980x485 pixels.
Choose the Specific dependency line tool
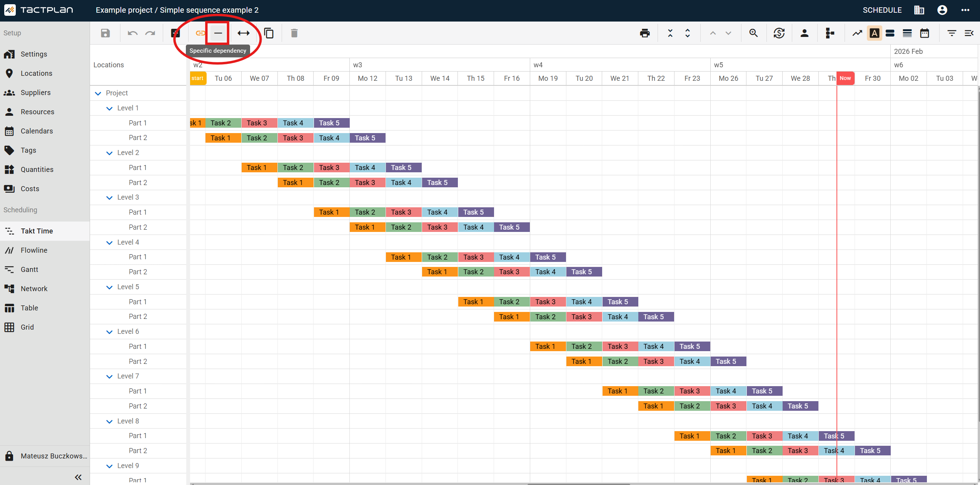(218, 33)
